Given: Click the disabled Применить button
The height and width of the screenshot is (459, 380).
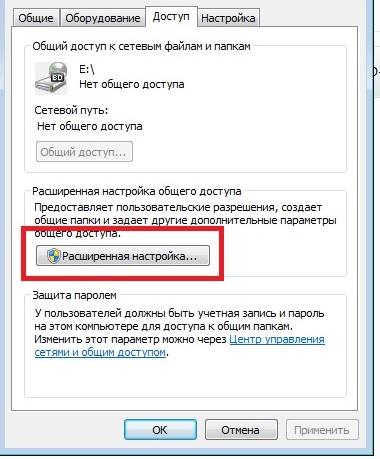Looking at the screenshot, I should 322,430.
